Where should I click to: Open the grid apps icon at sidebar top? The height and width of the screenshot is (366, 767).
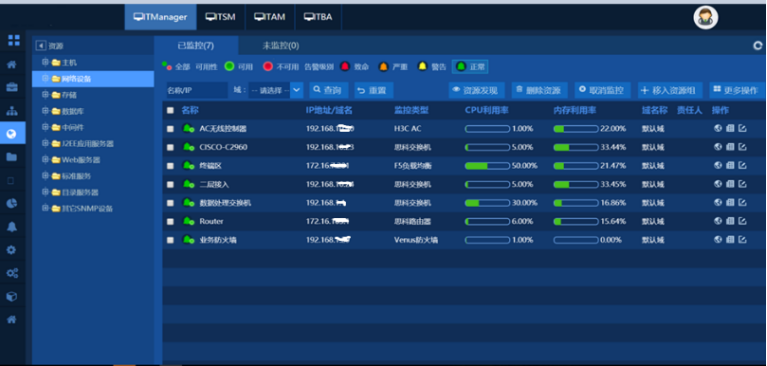[14, 41]
